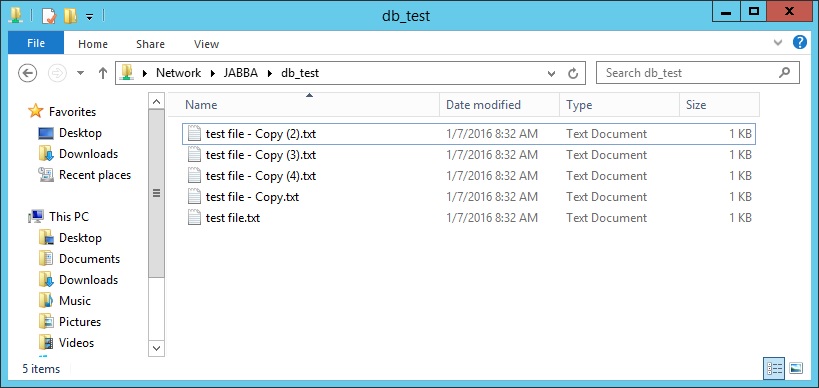This screenshot has width=819, height=388.
Task: Click db_test in the address path
Action: click(x=300, y=73)
